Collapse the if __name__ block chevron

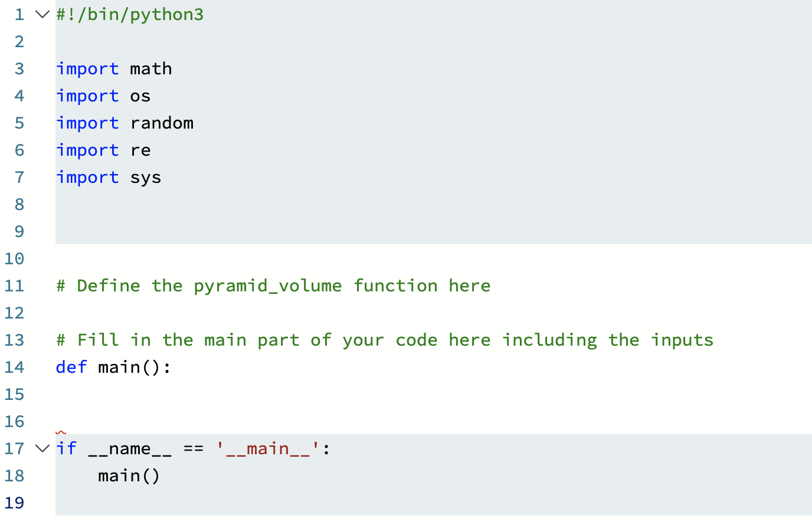coord(41,448)
